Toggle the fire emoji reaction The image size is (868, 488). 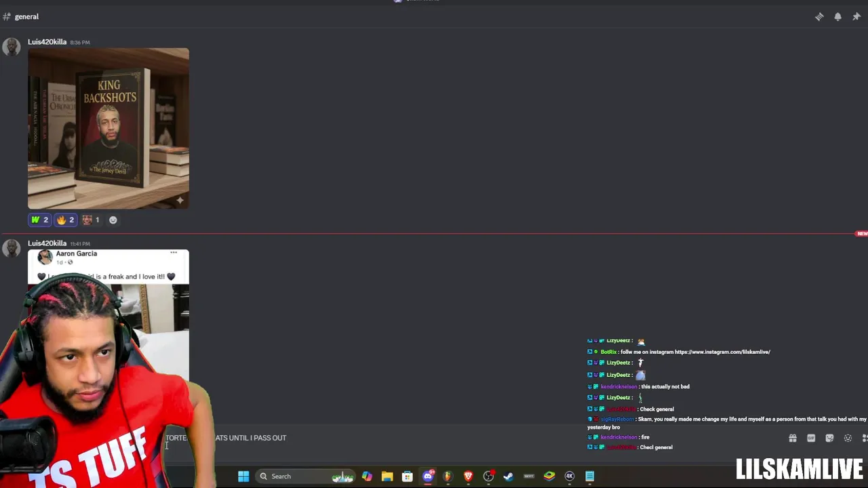(x=65, y=220)
